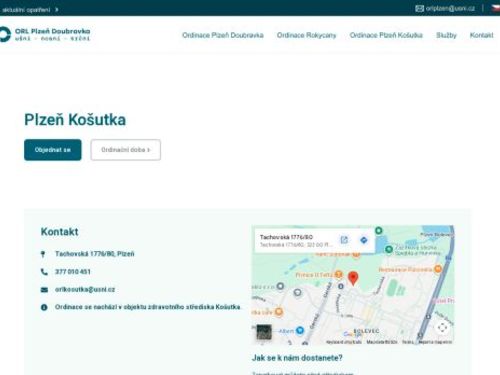Click the address Tachovská 1776/80, Plzeň
500x375 pixels.
(x=95, y=254)
